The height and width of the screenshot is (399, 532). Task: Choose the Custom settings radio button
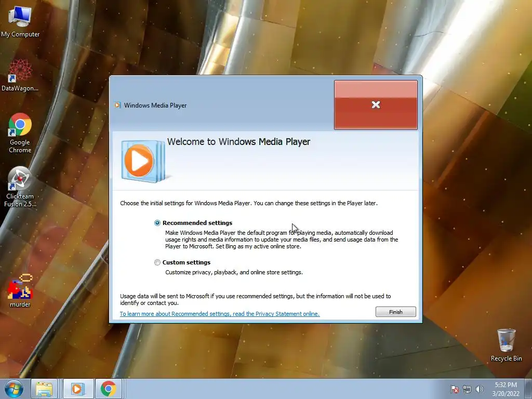(x=157, y=262)
